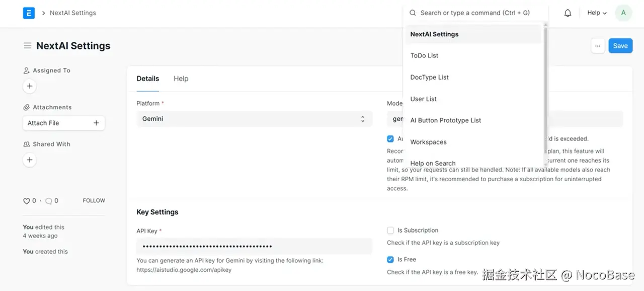
Task: Toggle the sidebar hamburger icon
Action: coord(27,46)
